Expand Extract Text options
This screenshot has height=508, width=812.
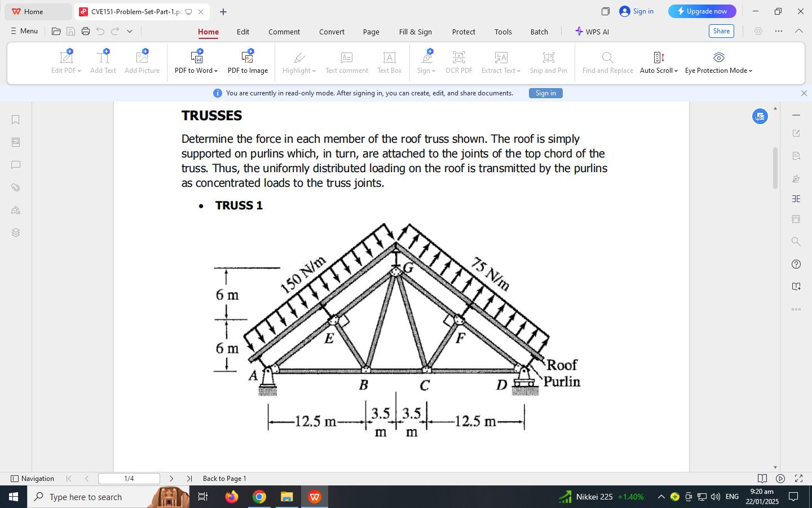coord(501,62)
